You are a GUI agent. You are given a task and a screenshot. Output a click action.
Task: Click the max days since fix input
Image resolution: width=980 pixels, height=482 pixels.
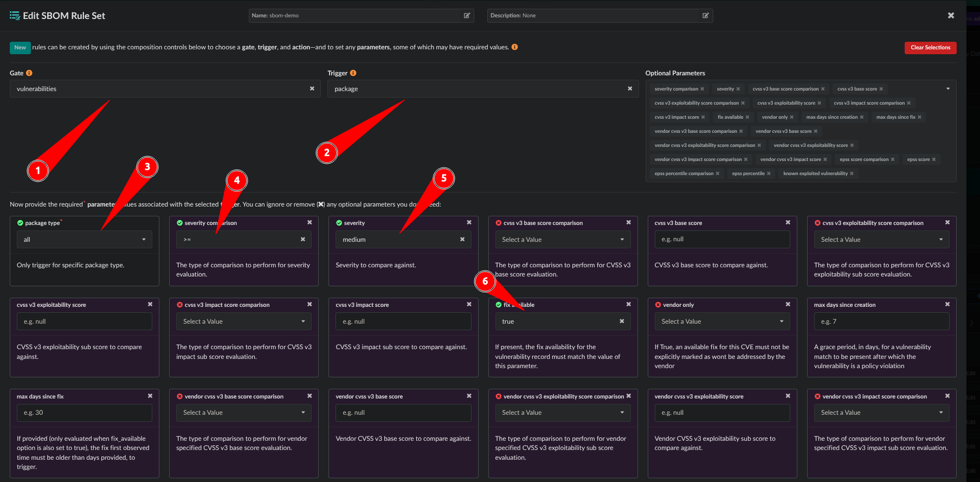84,413
